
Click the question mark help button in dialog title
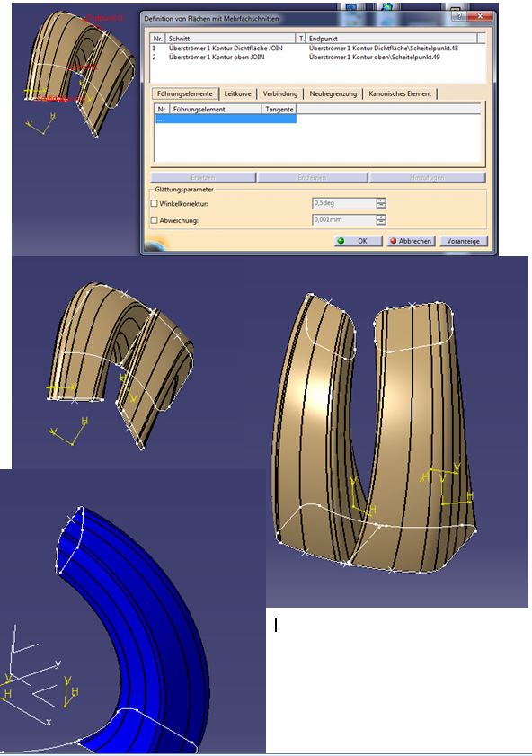(458, 17)
